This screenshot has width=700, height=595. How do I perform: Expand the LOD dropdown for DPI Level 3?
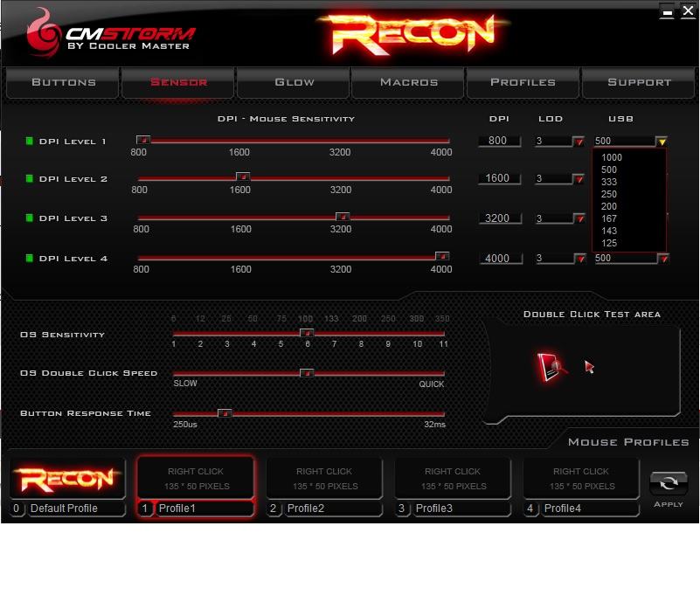click(x=579, y=218)
